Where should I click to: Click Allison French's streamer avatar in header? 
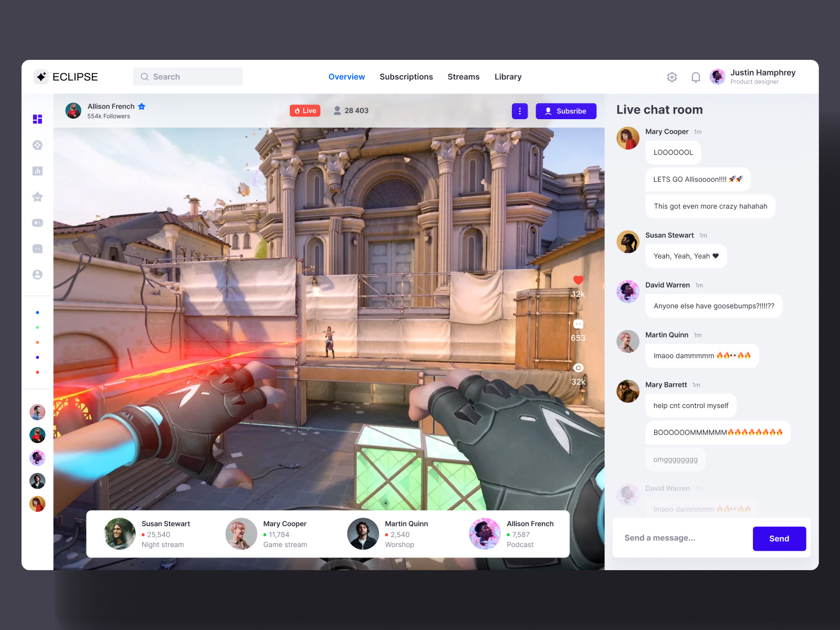73,111
